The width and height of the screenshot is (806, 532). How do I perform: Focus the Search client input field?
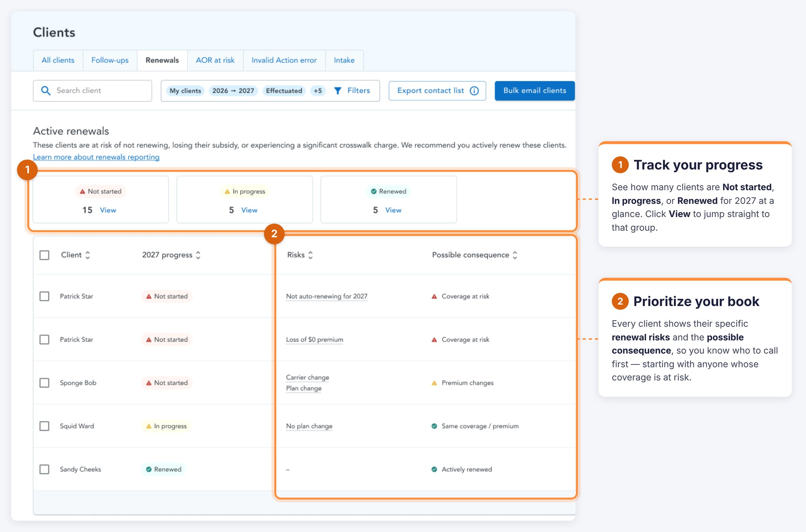93,91
